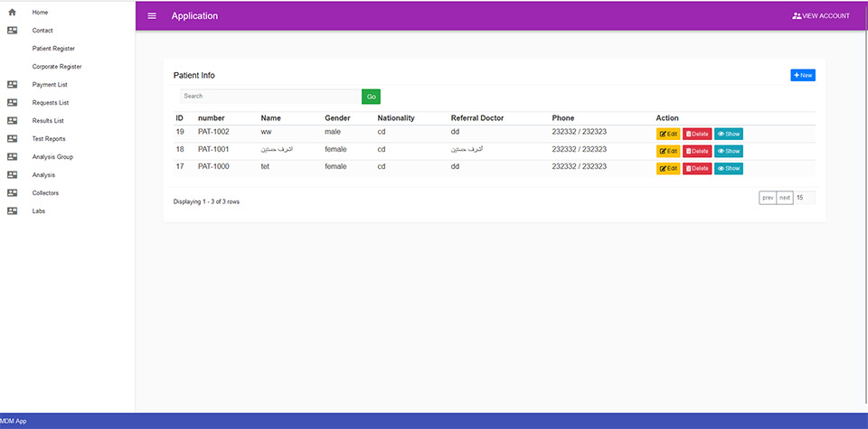Click the green Go search button

point(371,97)
